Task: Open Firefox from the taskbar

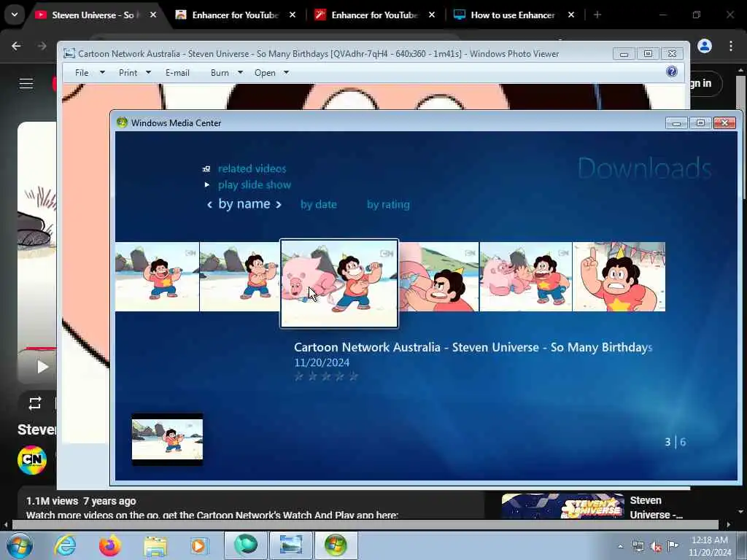Action: pos(109,545)
